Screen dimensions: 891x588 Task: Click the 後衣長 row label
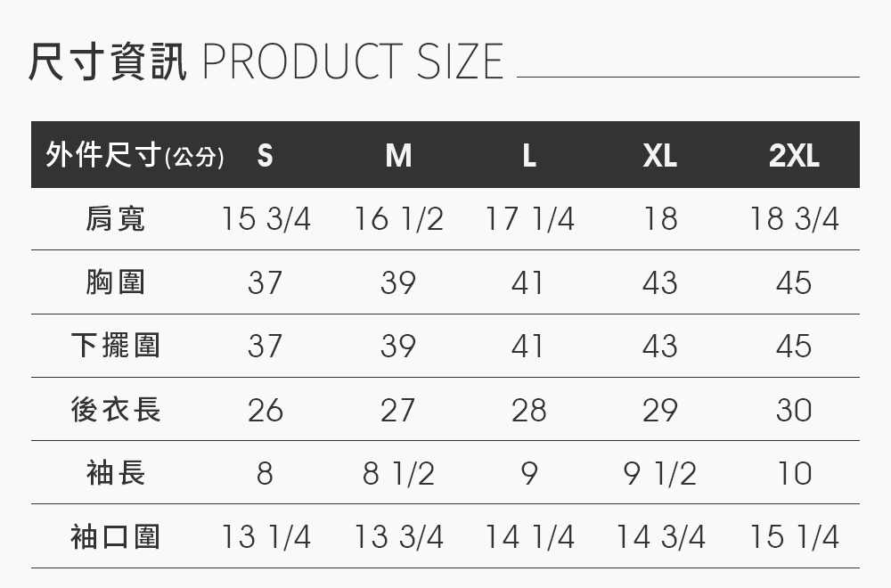click(116, 410)
